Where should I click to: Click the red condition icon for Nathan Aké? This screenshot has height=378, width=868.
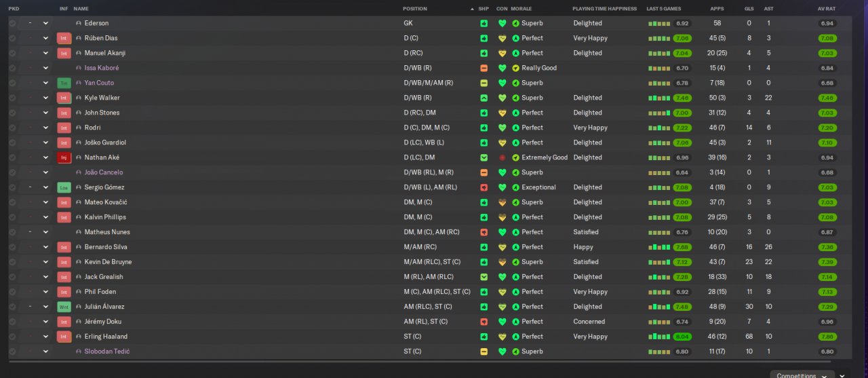502,157
